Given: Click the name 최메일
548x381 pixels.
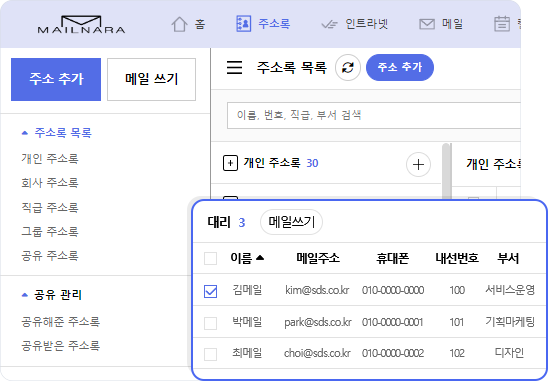Looking at the screenshot, I should coord(247,353).
